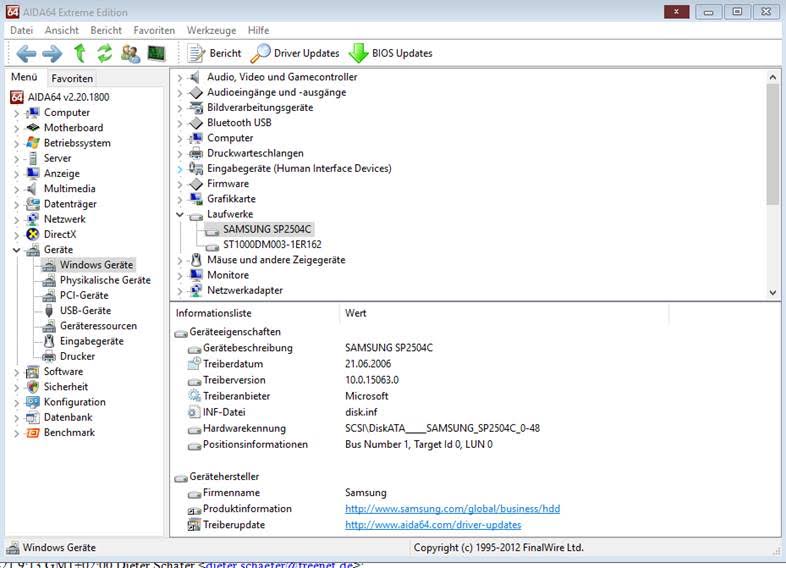Open the Ansicht menu
Image resolution: width=786 pixels, height=568 pixels.
(x=62, y=31)
